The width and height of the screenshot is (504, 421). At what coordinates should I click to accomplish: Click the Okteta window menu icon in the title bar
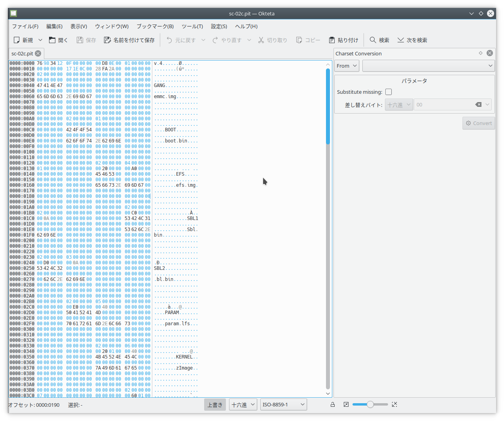pyautogui.click(x=13, y=13)
